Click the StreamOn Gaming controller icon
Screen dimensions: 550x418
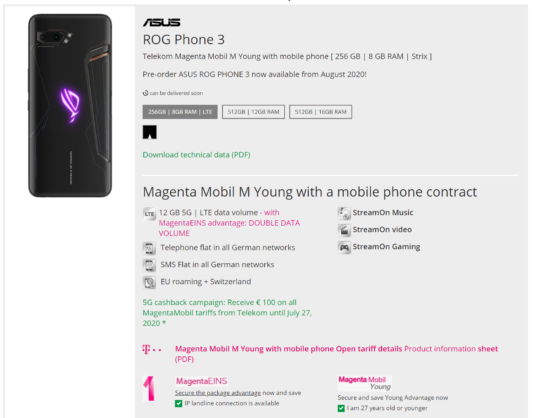[x=344, y=247]
